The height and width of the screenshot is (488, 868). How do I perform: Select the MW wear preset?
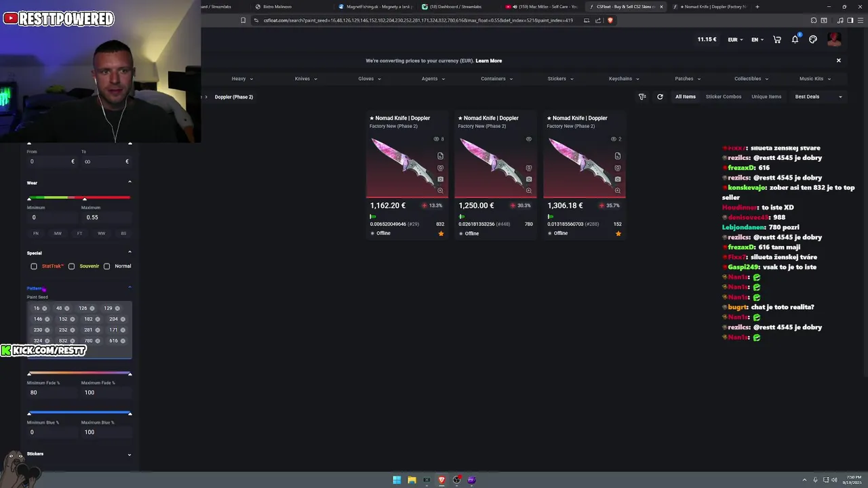(x=58, y=233)
